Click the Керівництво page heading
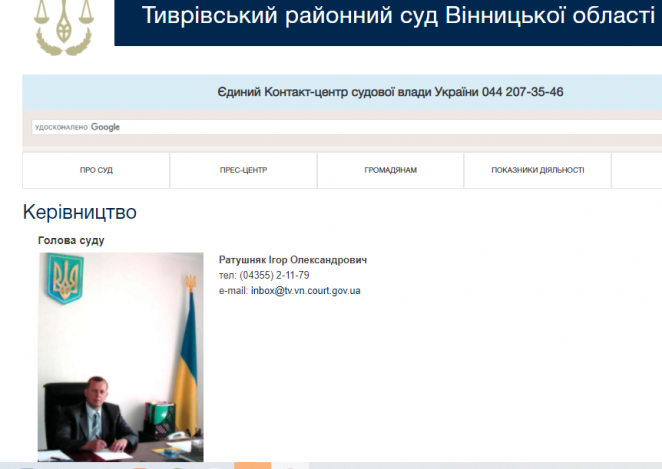Viewport: 662px width, 469px height. 80,212
